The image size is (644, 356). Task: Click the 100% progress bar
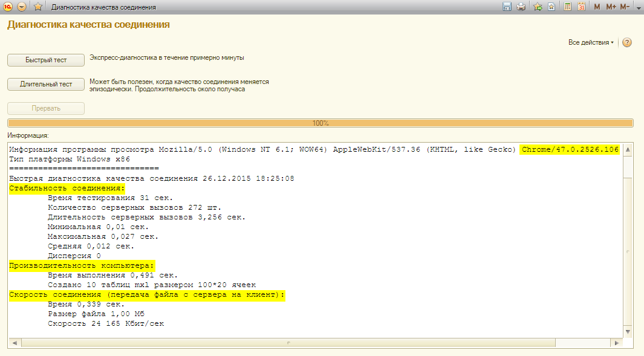point(320,123)
